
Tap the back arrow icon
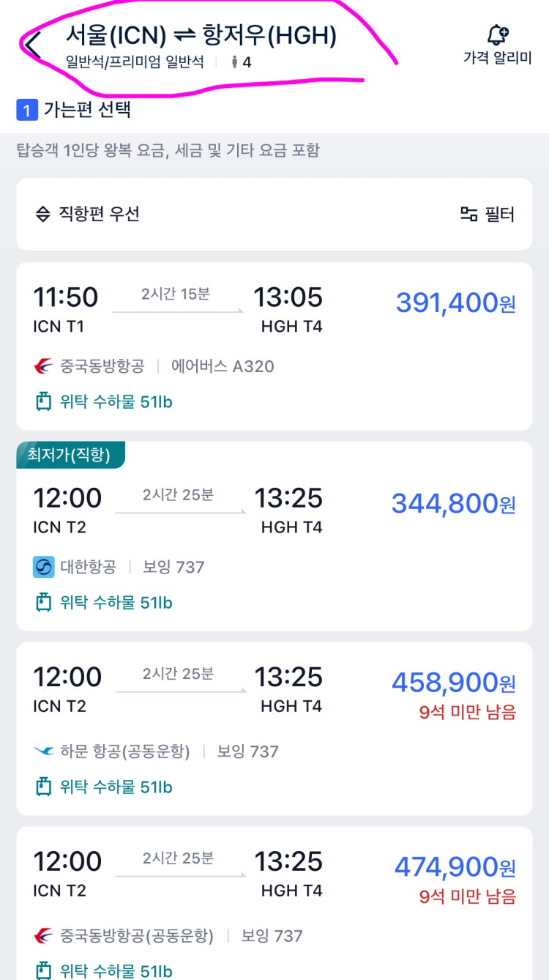[x=33, y=45]
